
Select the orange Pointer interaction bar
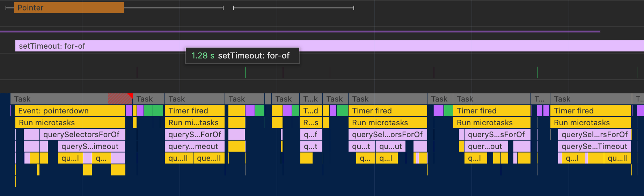point(69,8)
